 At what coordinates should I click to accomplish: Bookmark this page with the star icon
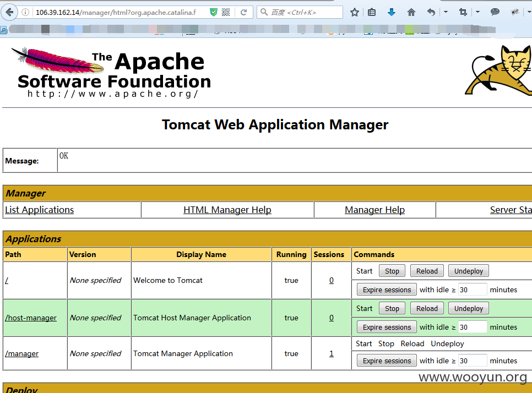click(x=355, y=13)
